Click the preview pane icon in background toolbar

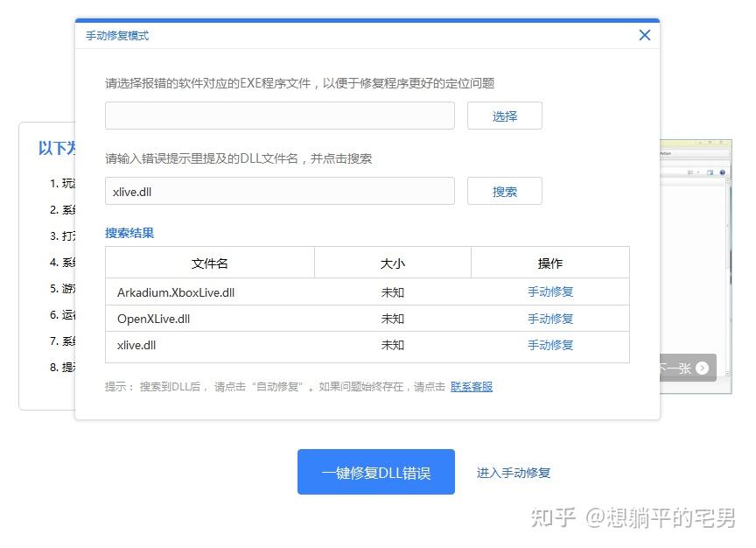pos(710,172)
